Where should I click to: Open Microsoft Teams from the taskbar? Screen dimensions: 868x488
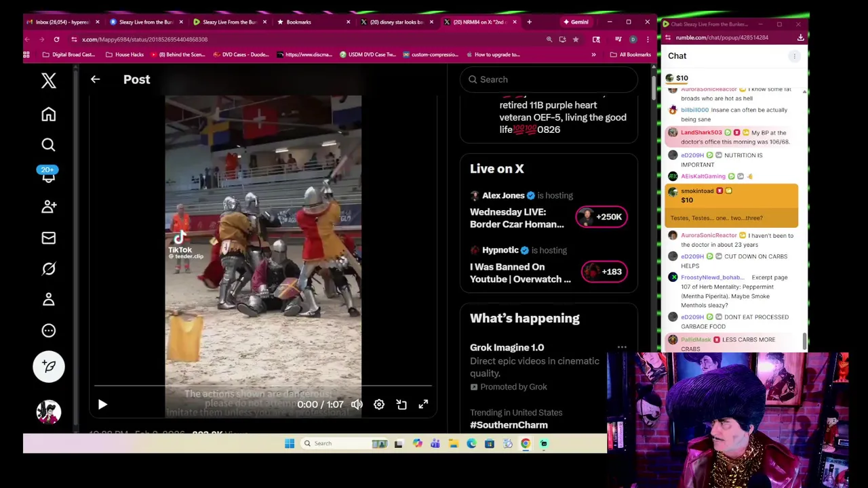click(435, 443)
